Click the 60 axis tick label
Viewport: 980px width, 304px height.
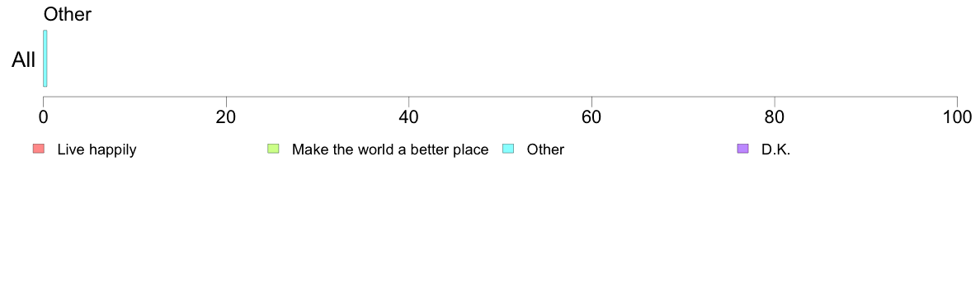tap(591, 116)
